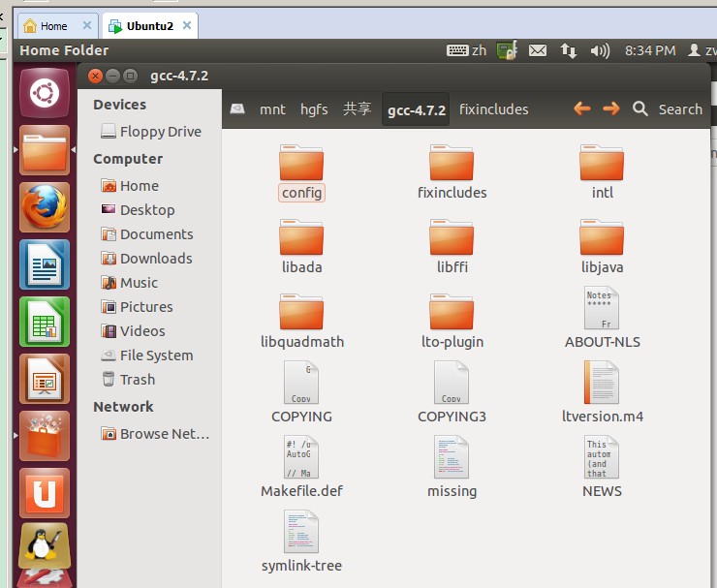The width and height of the screenshot is (717, 588).
Task: Open the Ubuntu One launcher icon
Action: click(x=45, y=493)
